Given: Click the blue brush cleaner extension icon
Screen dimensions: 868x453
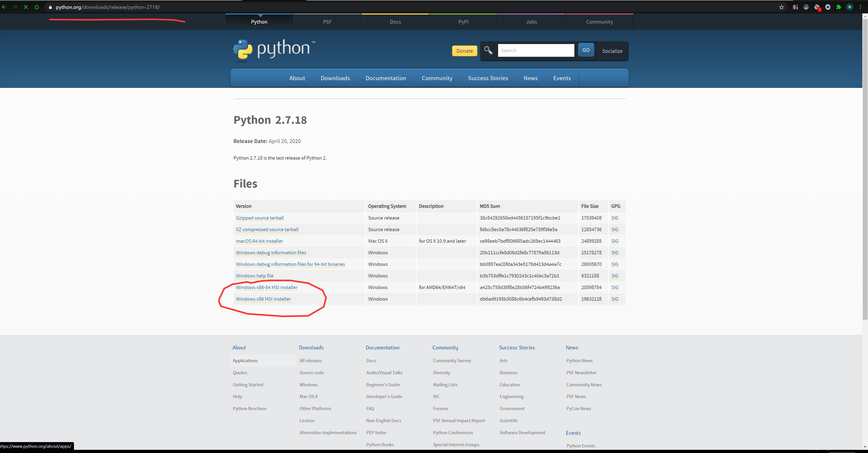Looking at the screenshot, I should coord(806,7).
